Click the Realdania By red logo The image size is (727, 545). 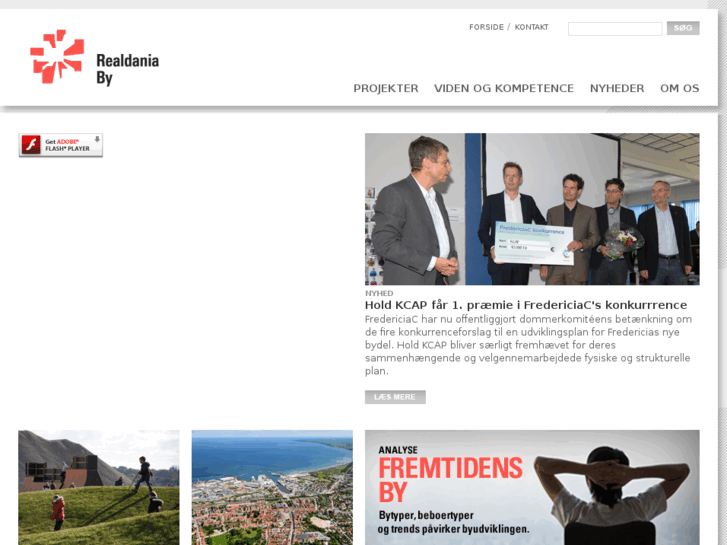click(x=57, y=57)
